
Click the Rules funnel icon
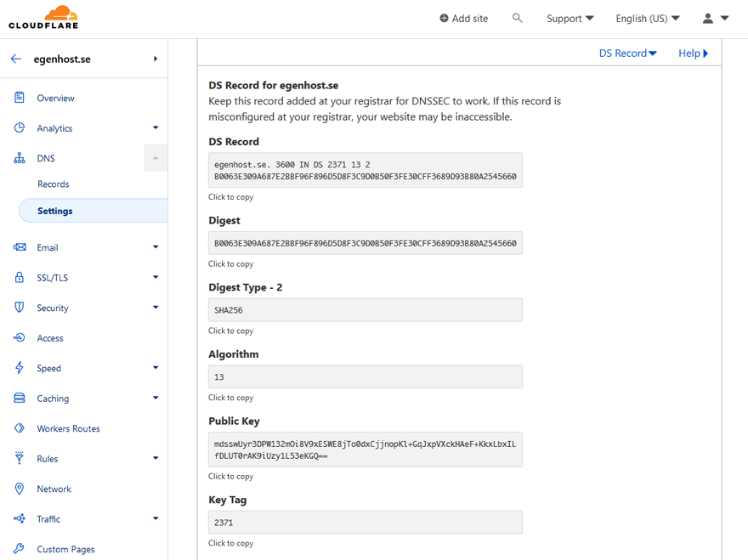[19, 458]
